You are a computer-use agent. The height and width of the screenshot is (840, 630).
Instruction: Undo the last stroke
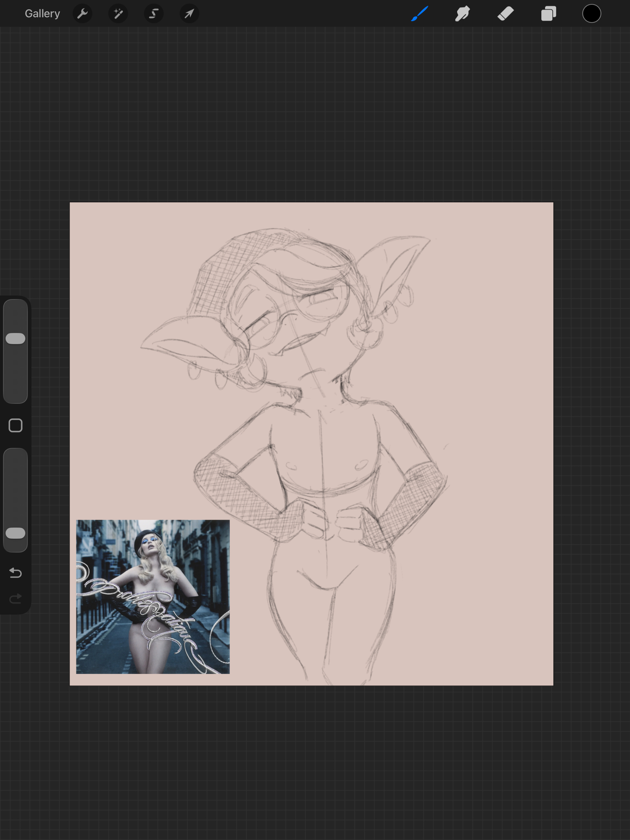tap(16, 573)
